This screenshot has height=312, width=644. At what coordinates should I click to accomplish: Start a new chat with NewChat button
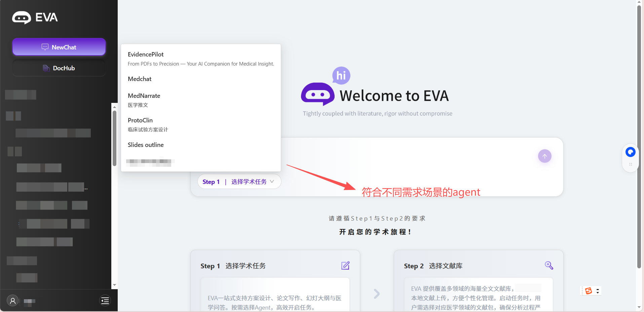point(59,47)
